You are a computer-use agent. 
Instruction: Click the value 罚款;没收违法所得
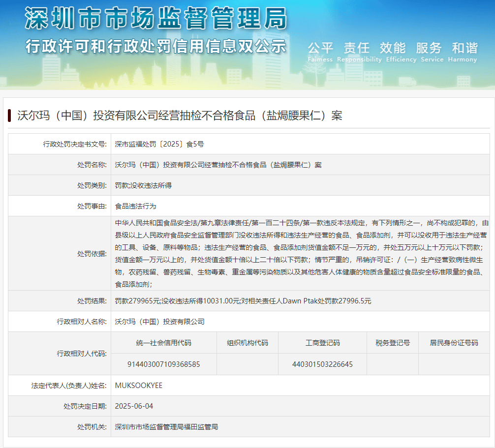143,185
